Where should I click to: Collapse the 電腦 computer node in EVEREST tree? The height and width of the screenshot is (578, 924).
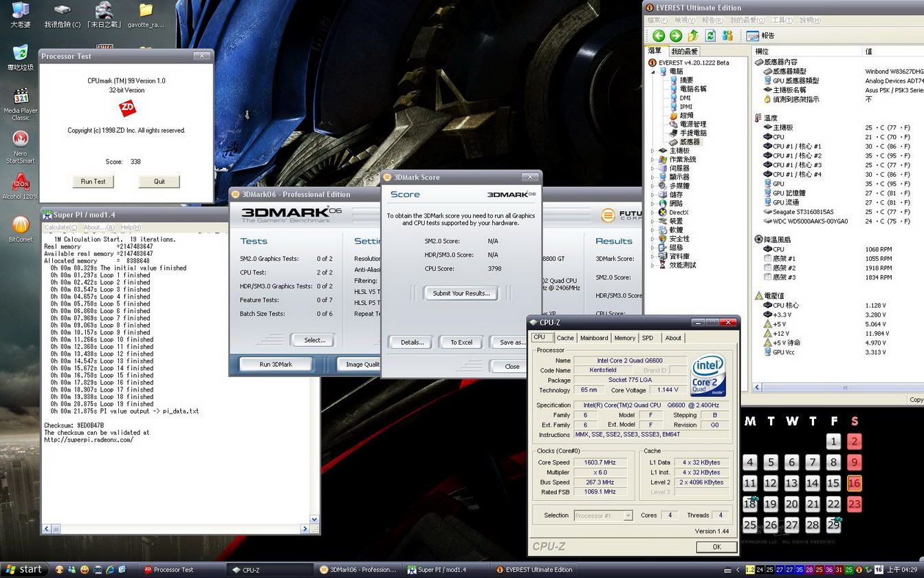[653, 72]
